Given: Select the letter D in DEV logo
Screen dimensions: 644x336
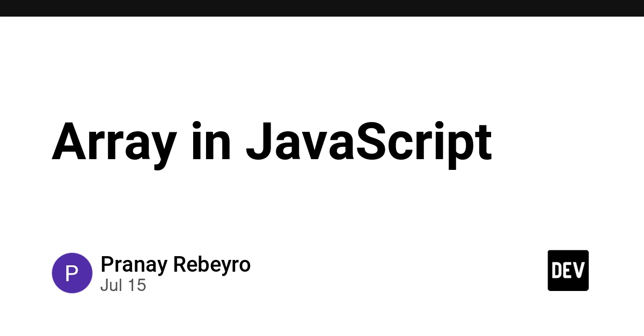Looking at the screenshot, I should pos(557,271).
